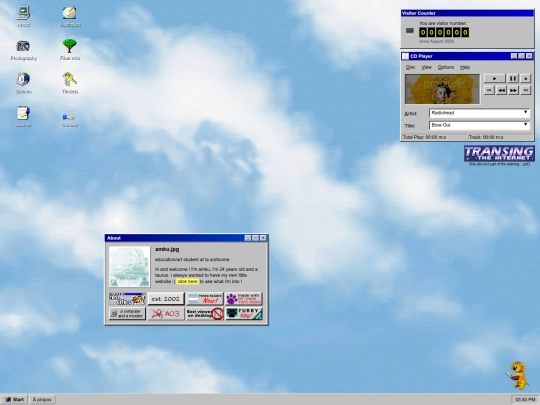The width and height of the screenshot is (540, 405).
Task: Close the CD Player window
Action: tap(529, 56)
